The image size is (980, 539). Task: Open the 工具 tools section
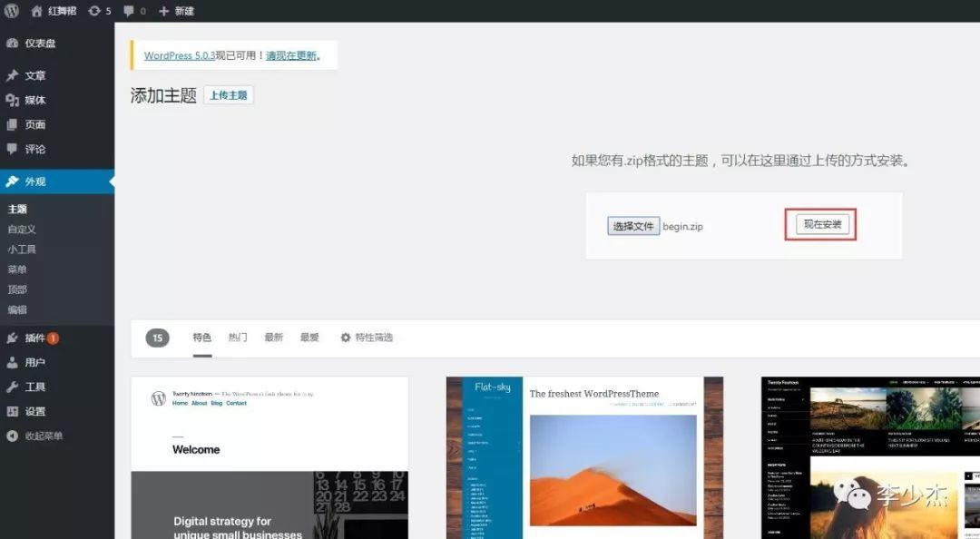pyautogui.click(x=57, y=387)
